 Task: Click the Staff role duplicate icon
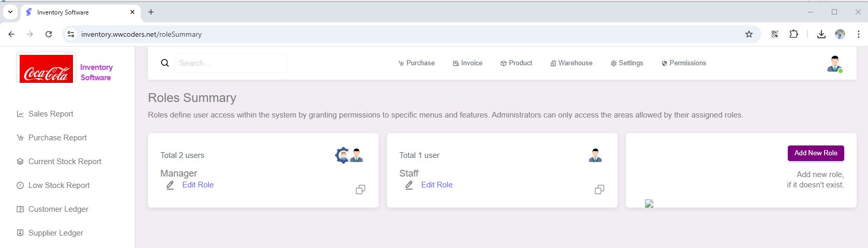(600, 189)
